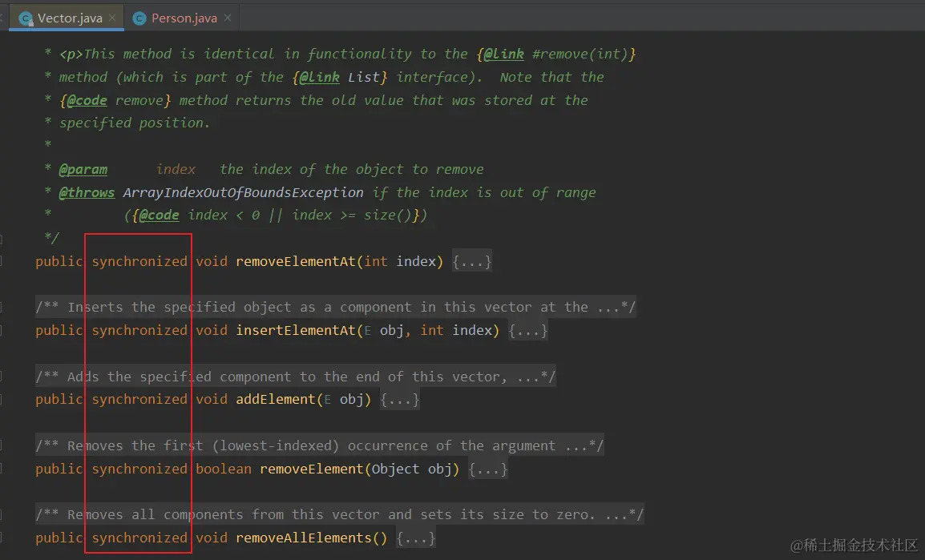Expand folded body of insertElementAt method
925x560 pixels.
(528, 331)
